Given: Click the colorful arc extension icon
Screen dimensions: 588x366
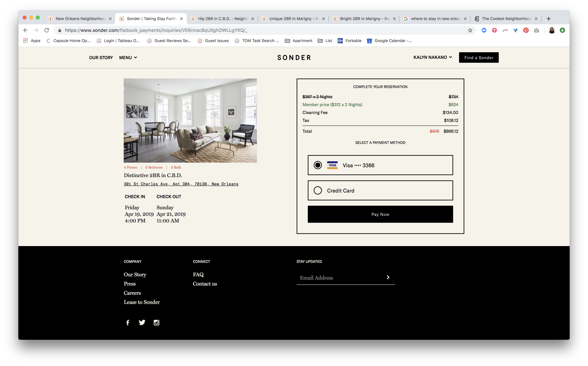Looking at the screenshot, I should click(x=505, y=30).
